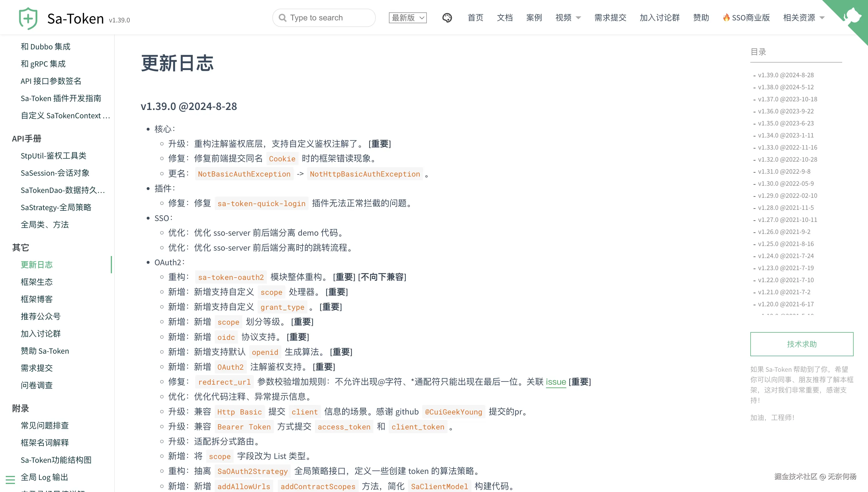Click the 技术求助 button
This screenshot has height=492, width=868.
[x=801, y=344]
